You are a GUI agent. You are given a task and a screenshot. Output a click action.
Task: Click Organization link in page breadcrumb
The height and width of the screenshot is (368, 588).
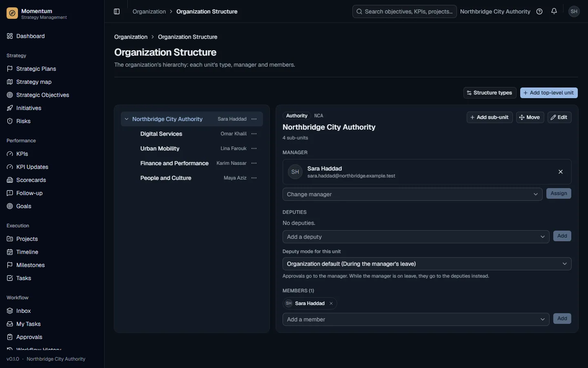(131, 37)
